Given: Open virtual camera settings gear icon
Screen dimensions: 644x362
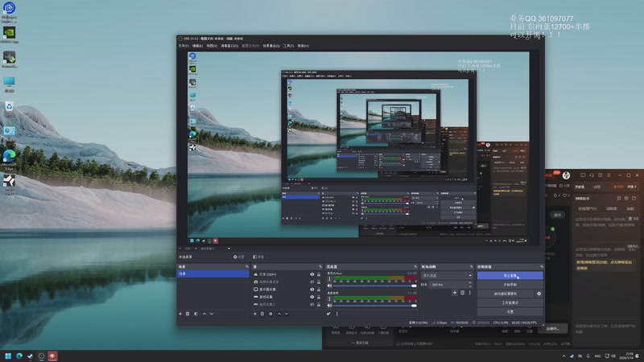Looking at the screenshot, I should [x=539, y=294].
